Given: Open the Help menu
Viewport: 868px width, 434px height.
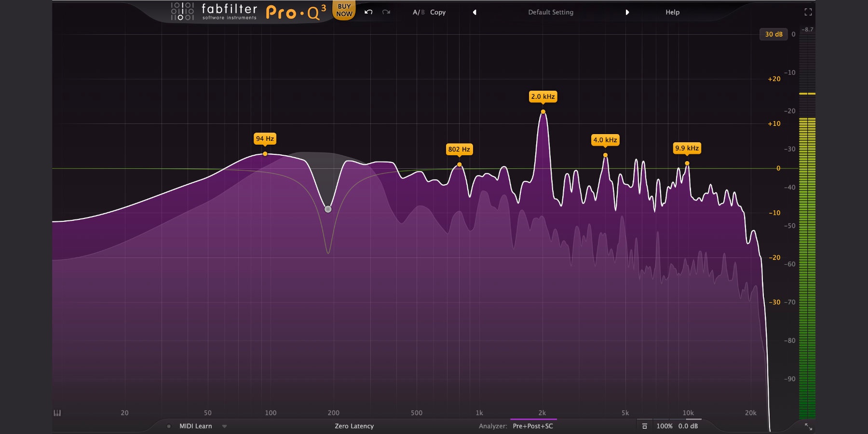Looking at the screenshot, I should point(671,12).
